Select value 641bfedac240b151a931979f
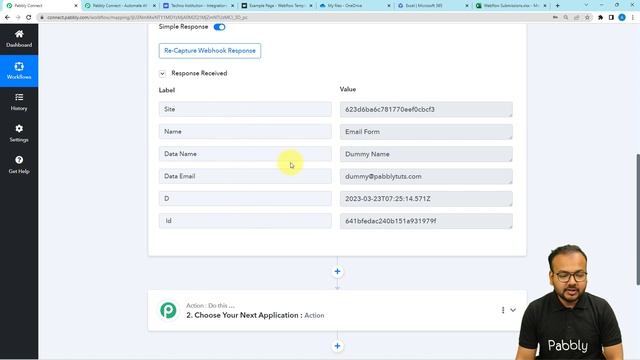This screenshot has height=360, width=640. point(426,221)
